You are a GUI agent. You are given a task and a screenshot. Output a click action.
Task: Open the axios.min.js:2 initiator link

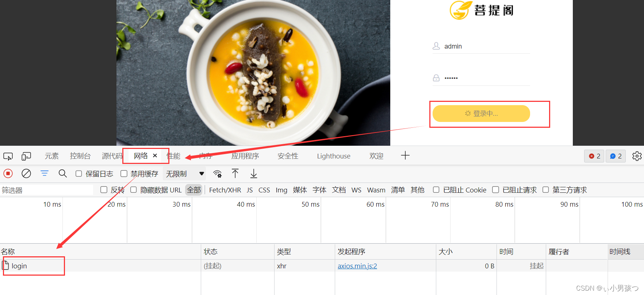coord(357,266)
